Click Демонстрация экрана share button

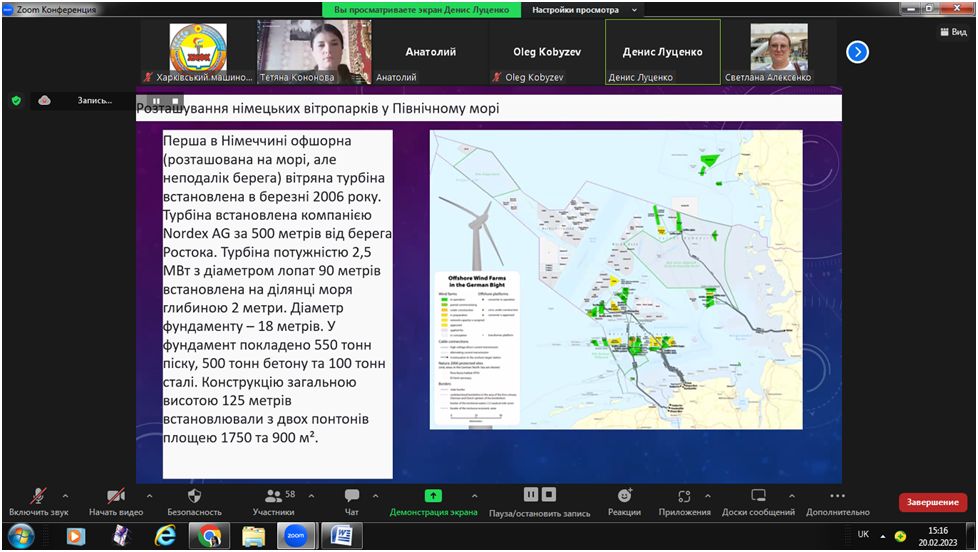click(x=433, y=502)
